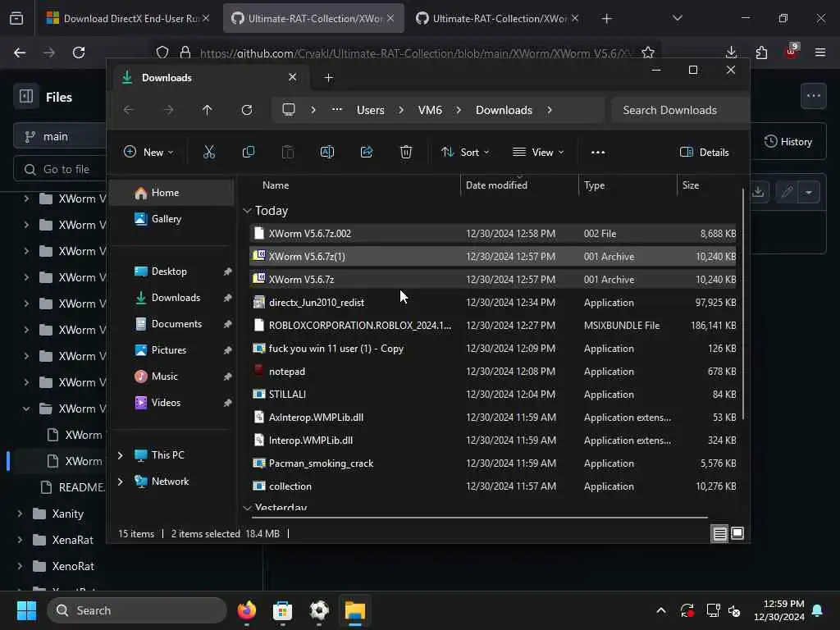Screen dimensions: 840x630
Task: Click the Firefox icon in taskbar
Action: click(246, 610)
